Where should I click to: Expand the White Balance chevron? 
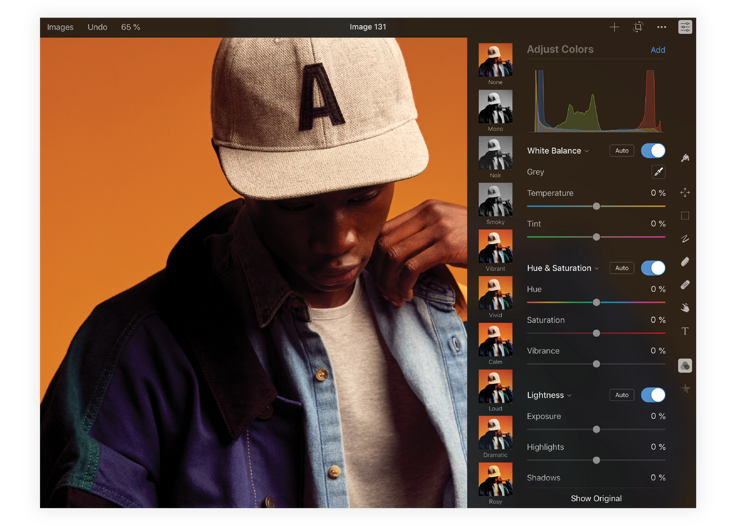click(x=587, y=151)
